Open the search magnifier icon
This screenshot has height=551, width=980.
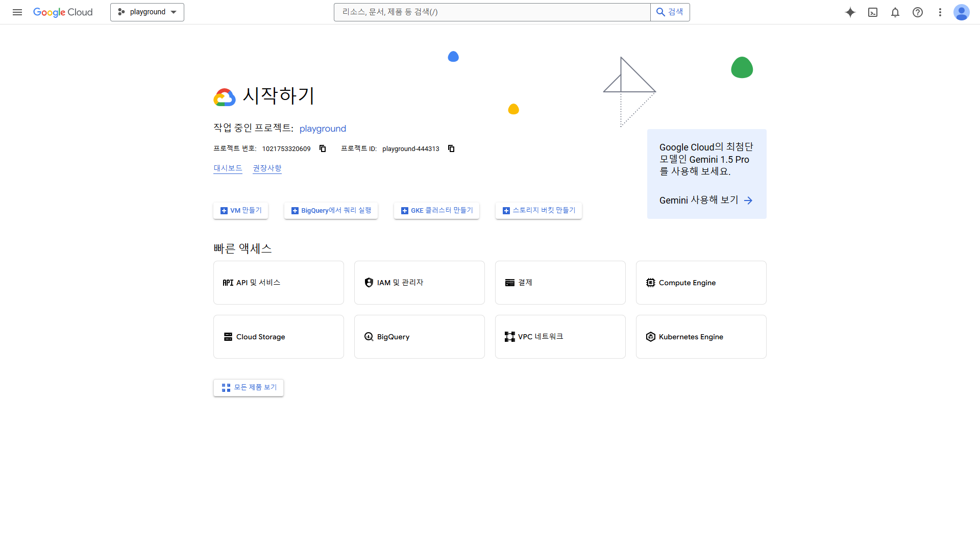click(x=660, y=12)
